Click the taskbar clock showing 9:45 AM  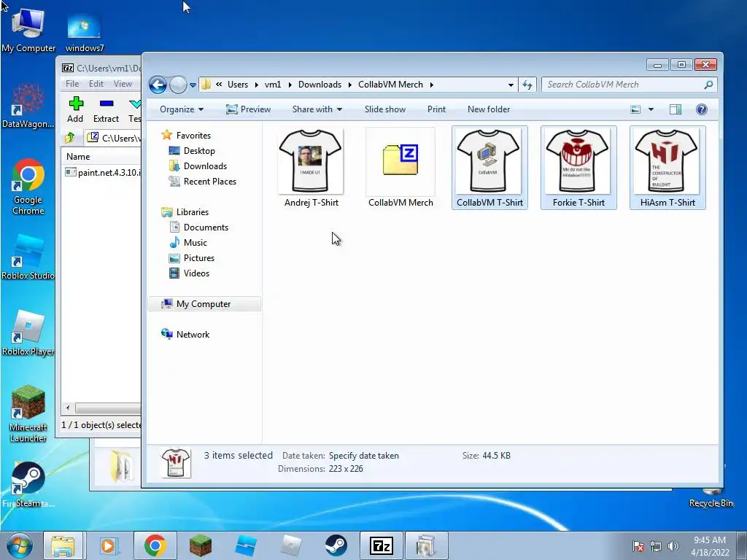(x=710, y=546)
